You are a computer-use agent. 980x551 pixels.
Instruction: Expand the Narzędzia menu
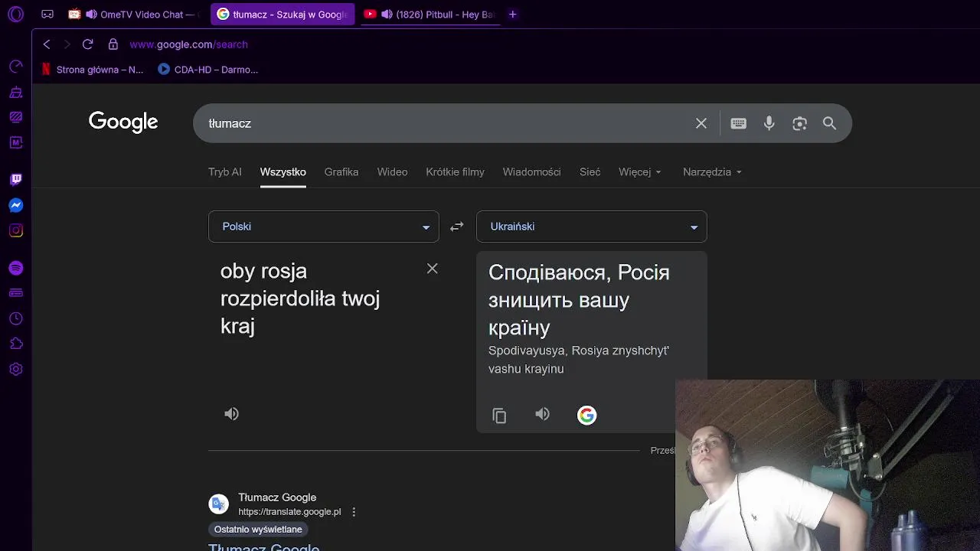[712, 172]
